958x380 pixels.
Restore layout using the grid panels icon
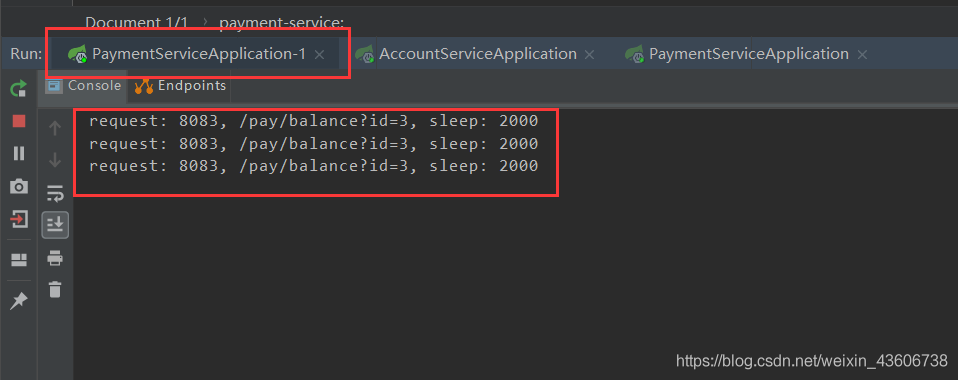[x=19, y=260]
